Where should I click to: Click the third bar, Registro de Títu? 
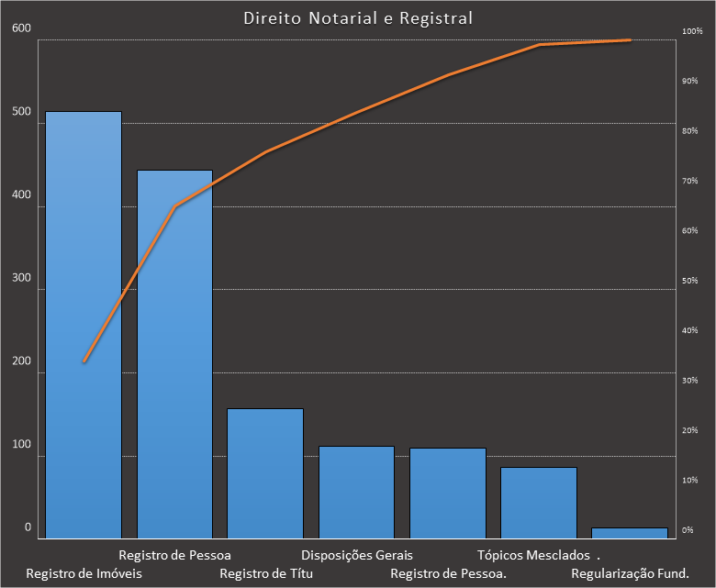[x=265, y=473]
